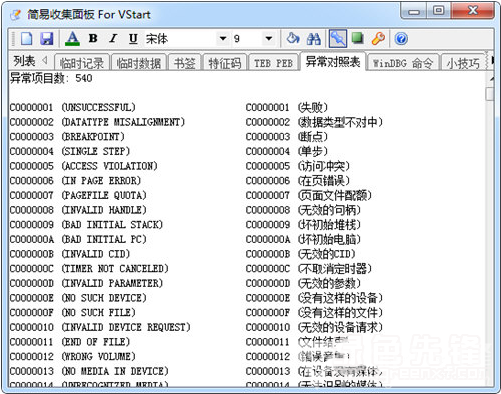The width and height of the screenshot is (501, 394).
Task: Click 'C0000011 (END OF FILE)'
Action: coord(70,342)
